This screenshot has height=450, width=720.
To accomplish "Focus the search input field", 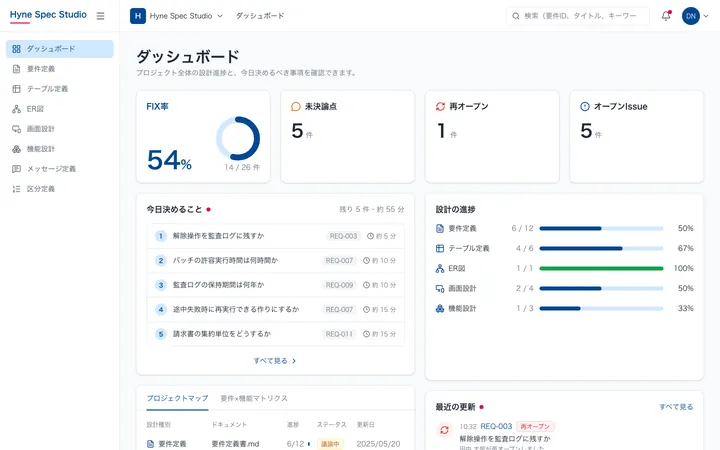I will [x=578, y=16].
